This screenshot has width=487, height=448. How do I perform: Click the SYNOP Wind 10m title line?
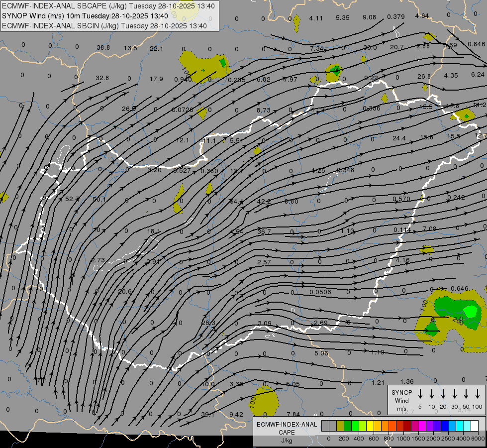click(x=85, y=16)
